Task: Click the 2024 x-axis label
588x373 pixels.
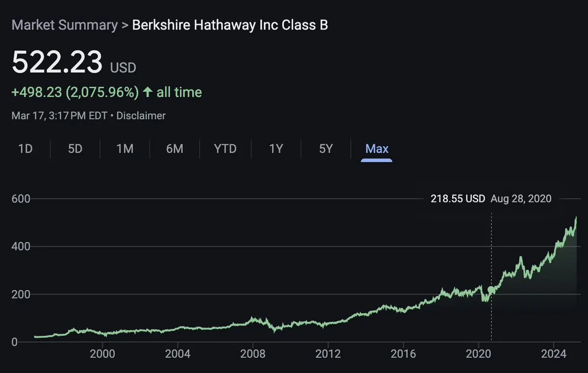Action: 554,354
